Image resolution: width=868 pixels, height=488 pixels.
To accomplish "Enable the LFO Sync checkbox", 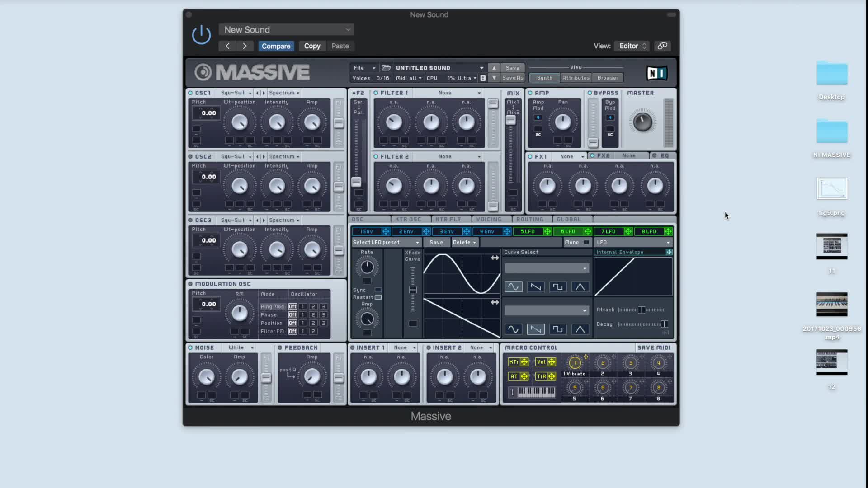I will point(378,290).
